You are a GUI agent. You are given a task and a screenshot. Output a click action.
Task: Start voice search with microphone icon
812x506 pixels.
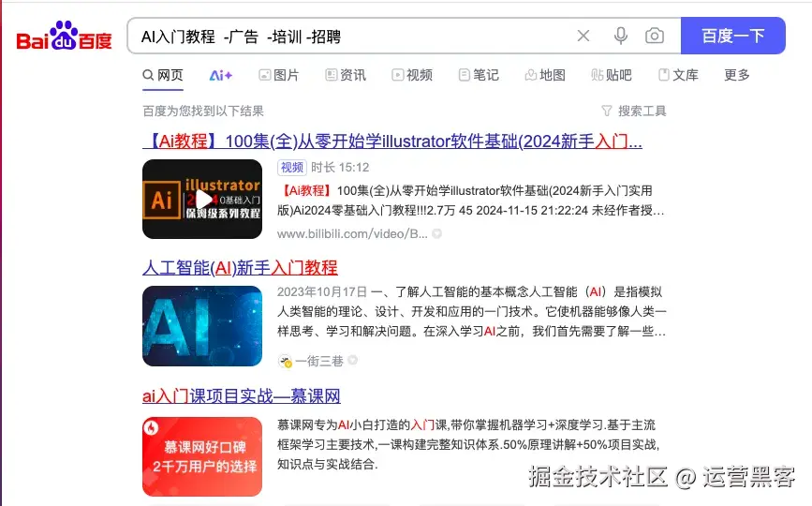point(620,36)
